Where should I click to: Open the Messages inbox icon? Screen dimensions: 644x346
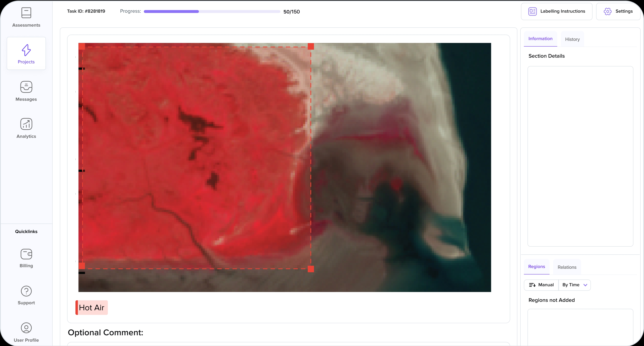tap(26, 87)
